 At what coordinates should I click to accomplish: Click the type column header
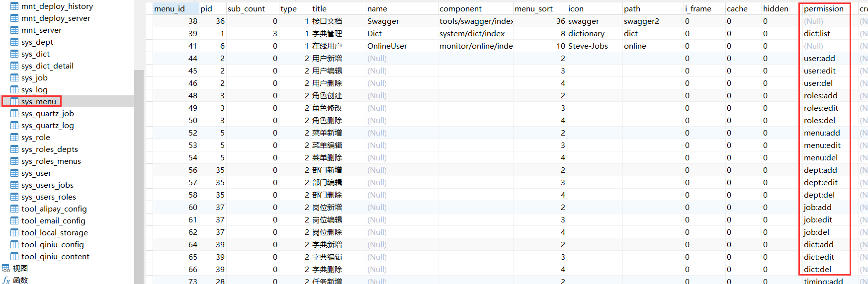coord(294,9)
